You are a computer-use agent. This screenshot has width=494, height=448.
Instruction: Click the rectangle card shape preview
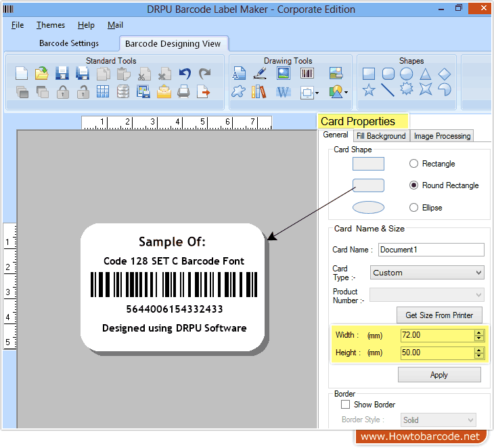coord(368,164)
